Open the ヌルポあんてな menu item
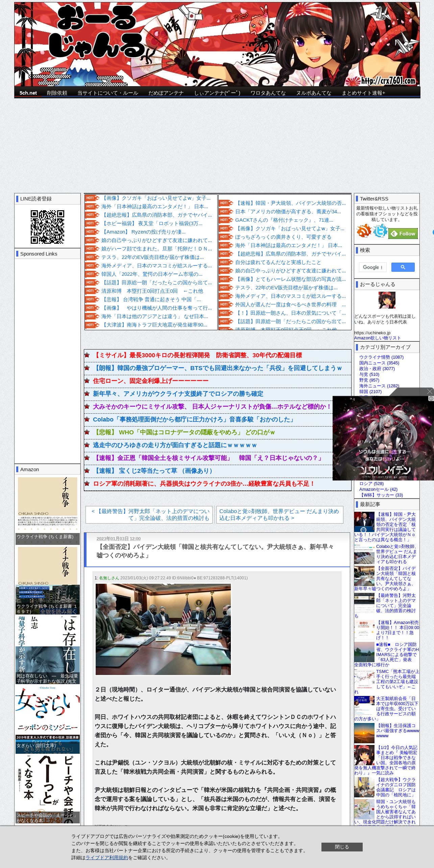This screenshot has height=868, width=434. (x=314, y=93)
